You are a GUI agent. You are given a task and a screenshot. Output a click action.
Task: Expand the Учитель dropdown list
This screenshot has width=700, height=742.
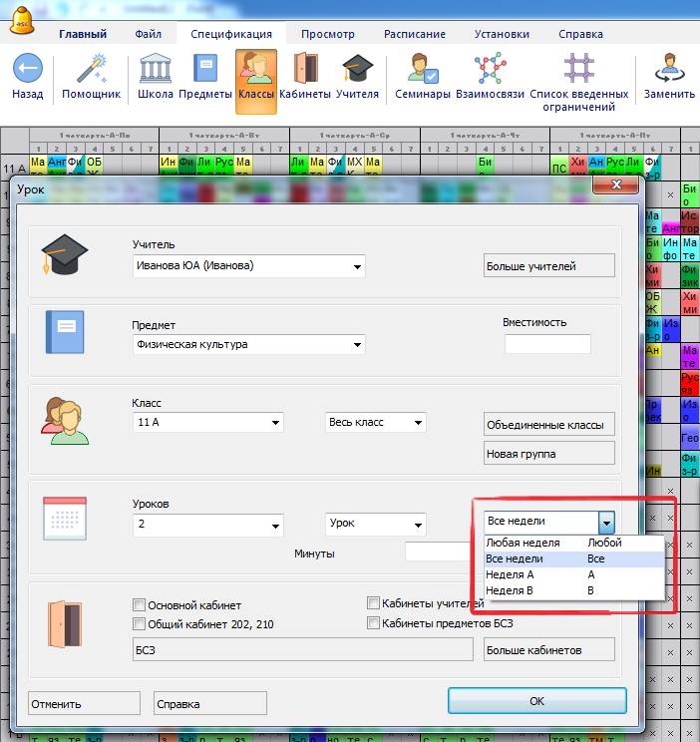point(357,266)
